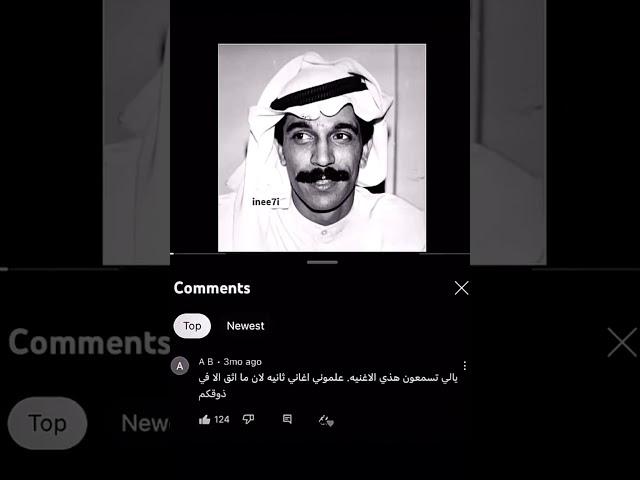Dislike the comment by A B

(248, 420)
